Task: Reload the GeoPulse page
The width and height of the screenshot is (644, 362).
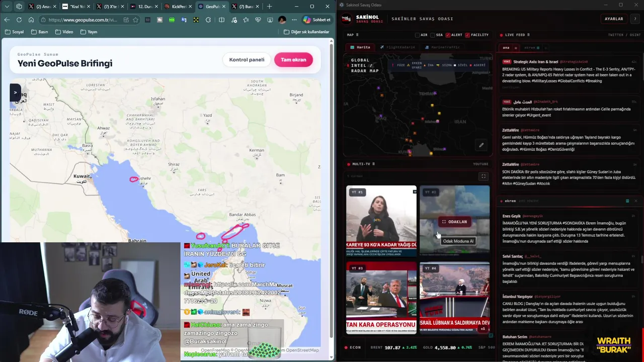Action: coord(19,20)
